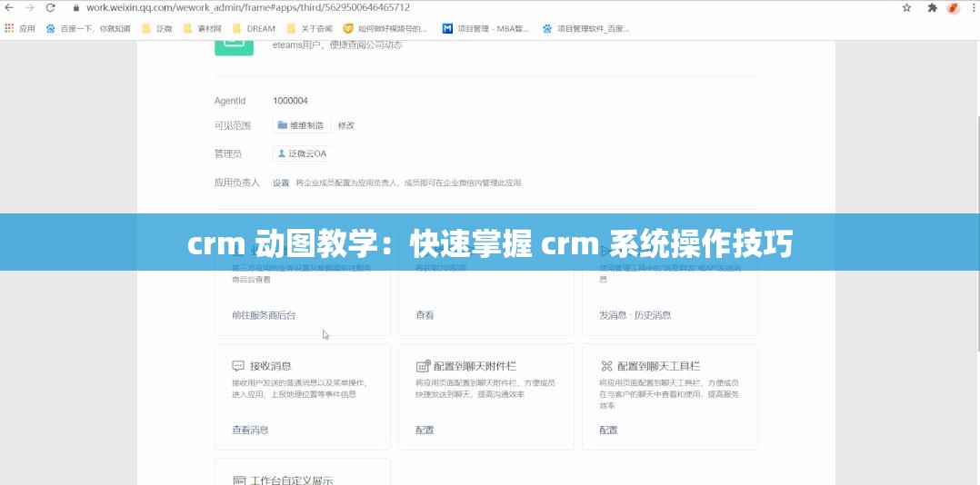The height and width of the screenshot is (485, 980).
Task: Open the 素材网 bookmark folder
Action: [203, 29]
